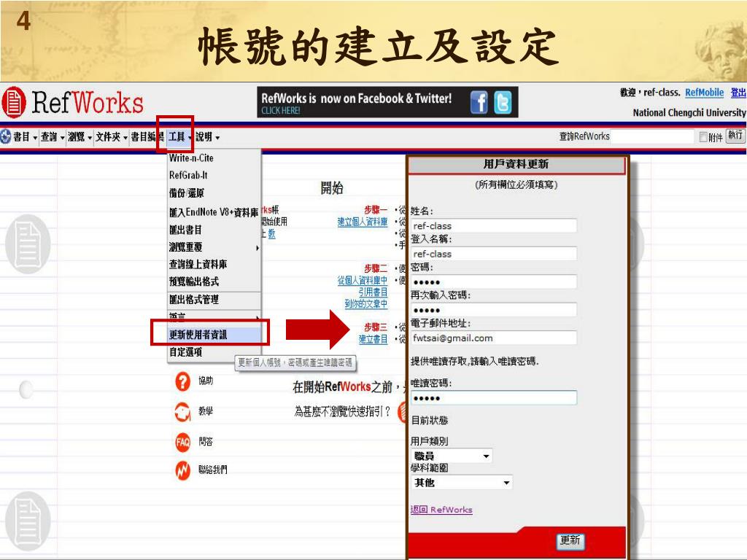Choose 查詢線上資料庫 menu entry
The width and height of the screenshot is (747, 560).
[x=198, y=264]
